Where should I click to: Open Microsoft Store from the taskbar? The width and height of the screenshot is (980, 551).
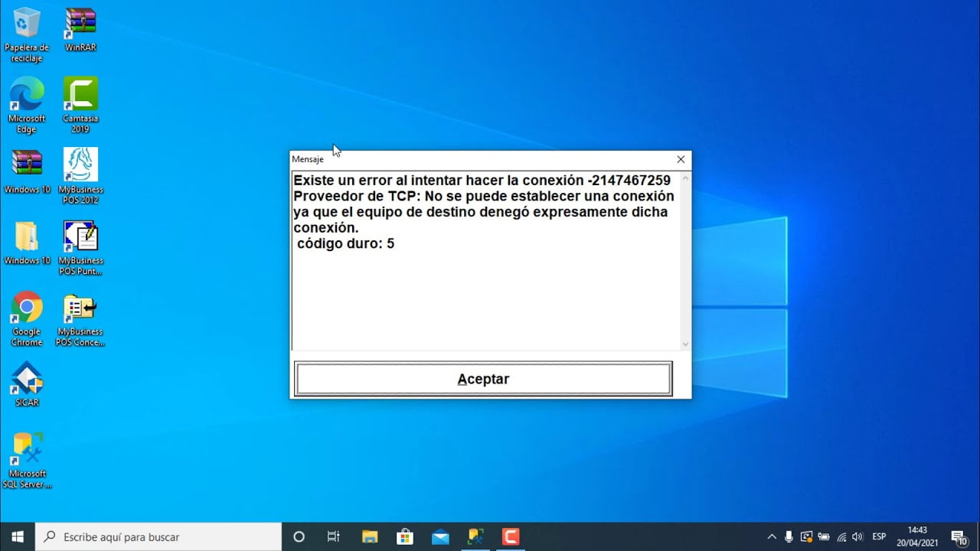click(405, 536)
